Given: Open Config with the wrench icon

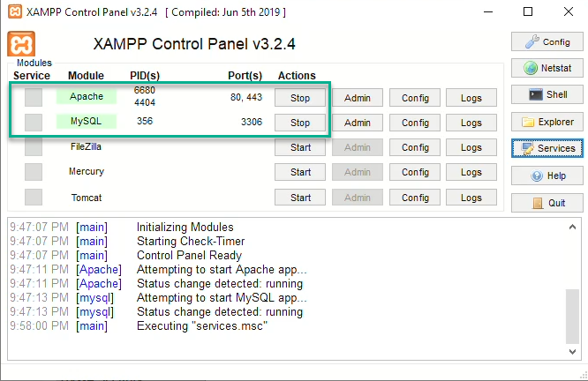Looking at the screenshot, I should (x=547, y=41).
